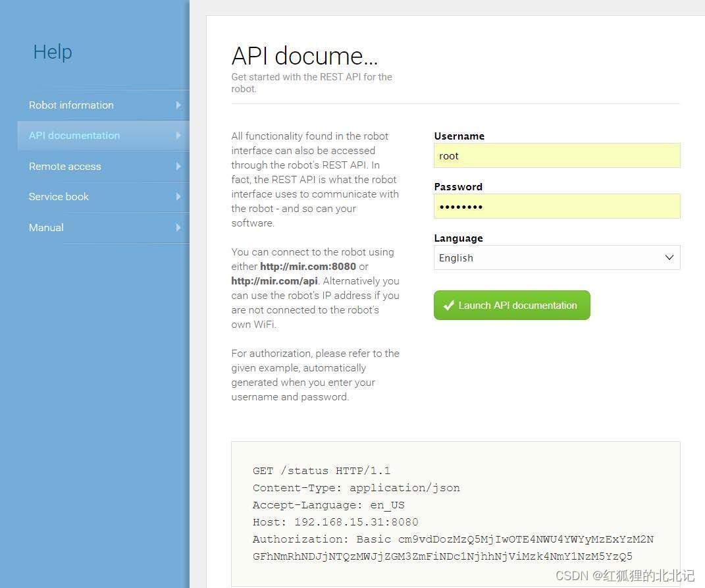The height and width of the screenshot is (588, 705).
Task: Click bold http://mir.com:8080 text
Action: click(308, 267)
